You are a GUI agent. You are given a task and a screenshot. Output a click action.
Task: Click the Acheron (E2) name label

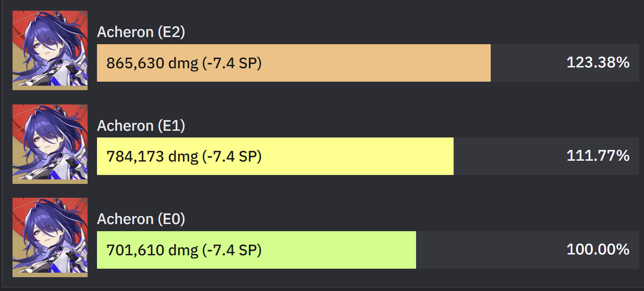[141, 32]
